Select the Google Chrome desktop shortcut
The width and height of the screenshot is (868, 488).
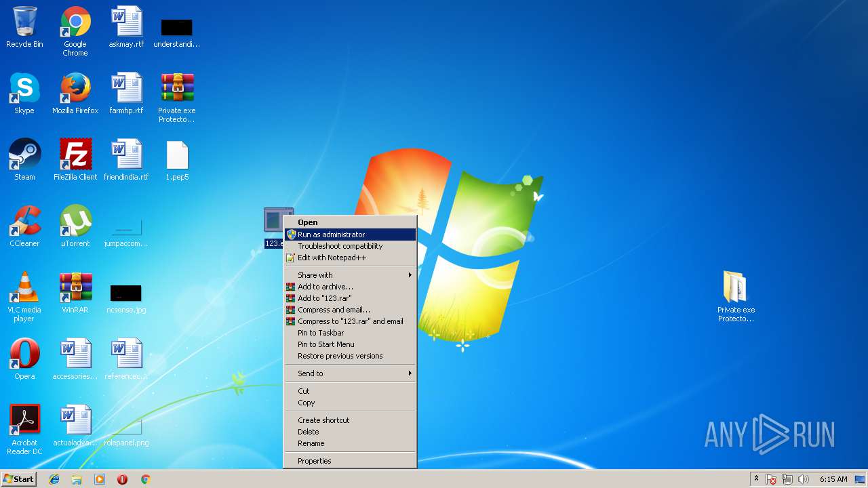(75, 31)
